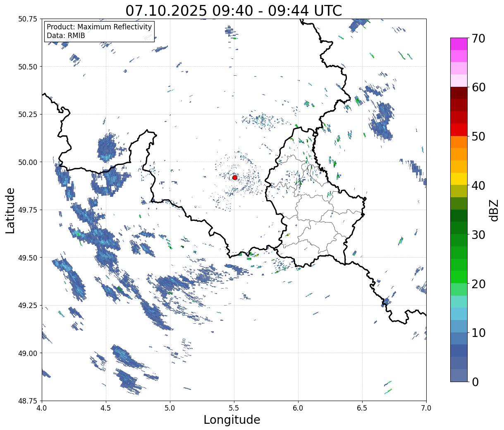Click the light blue swatch just above 10 dBZ

click(x=459, y=326)
